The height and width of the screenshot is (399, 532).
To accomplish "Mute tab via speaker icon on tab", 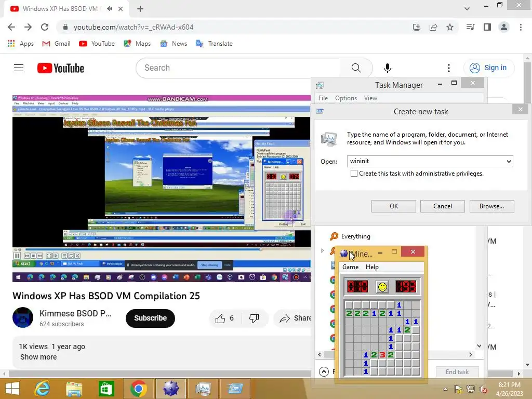I will [x=109, y=9].
